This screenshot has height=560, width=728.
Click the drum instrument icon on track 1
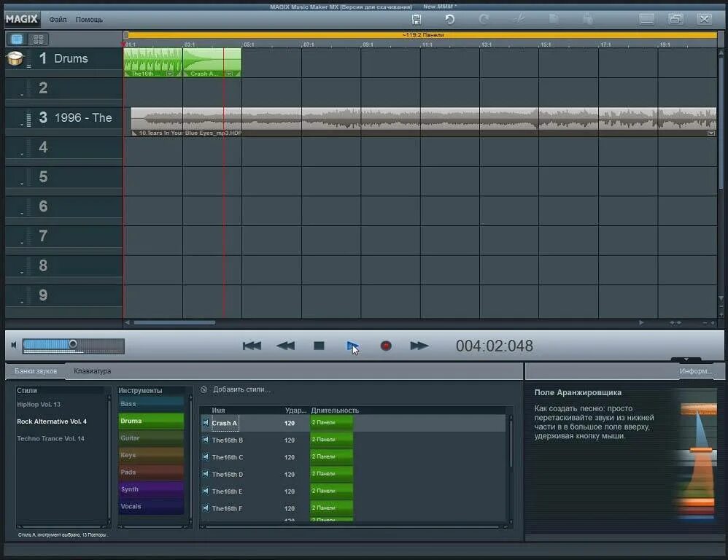click(x=15, y=58)
